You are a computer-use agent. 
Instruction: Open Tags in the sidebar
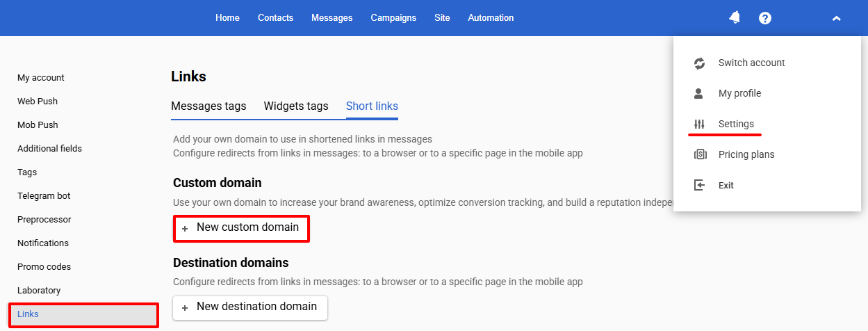tap(27, 172)
